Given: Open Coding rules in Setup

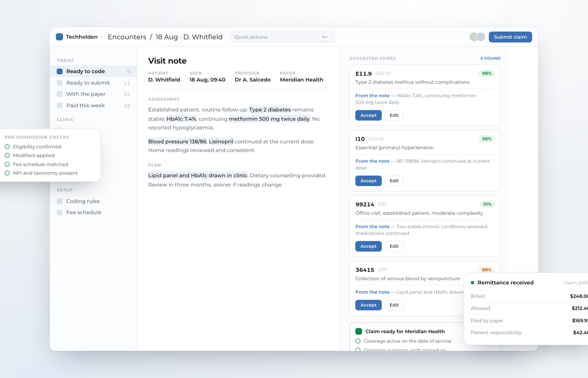Looking at the screenshot, I should click(93, 201).
